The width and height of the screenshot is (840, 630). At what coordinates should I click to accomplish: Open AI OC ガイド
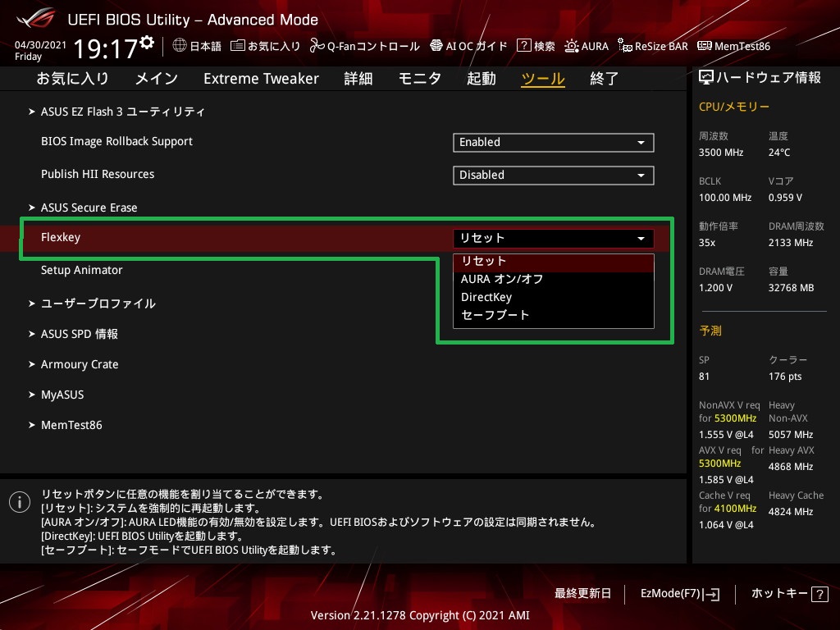477,46
